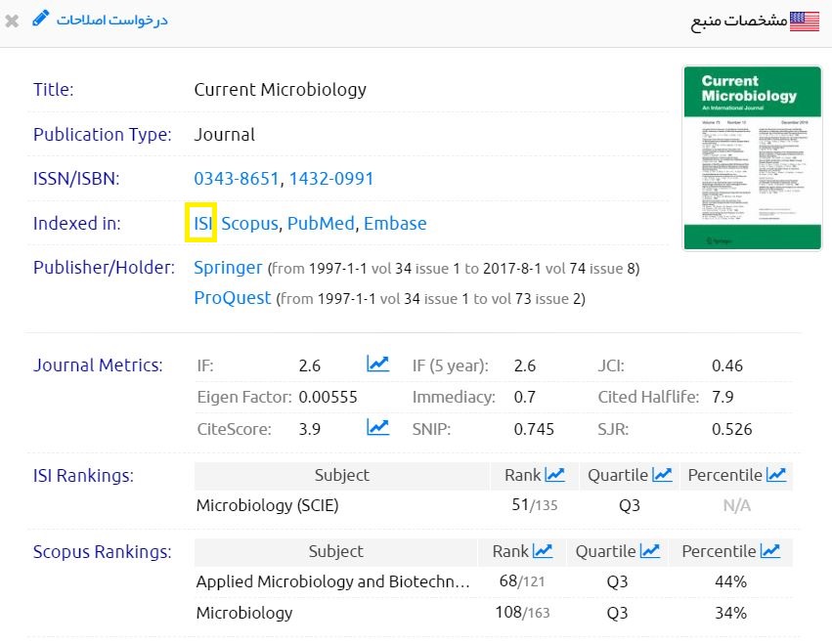This screenshot has width=832, height=644.
Task: Show Scopus Rankings Rank trend chart
Action: click(x=543, y=551)
